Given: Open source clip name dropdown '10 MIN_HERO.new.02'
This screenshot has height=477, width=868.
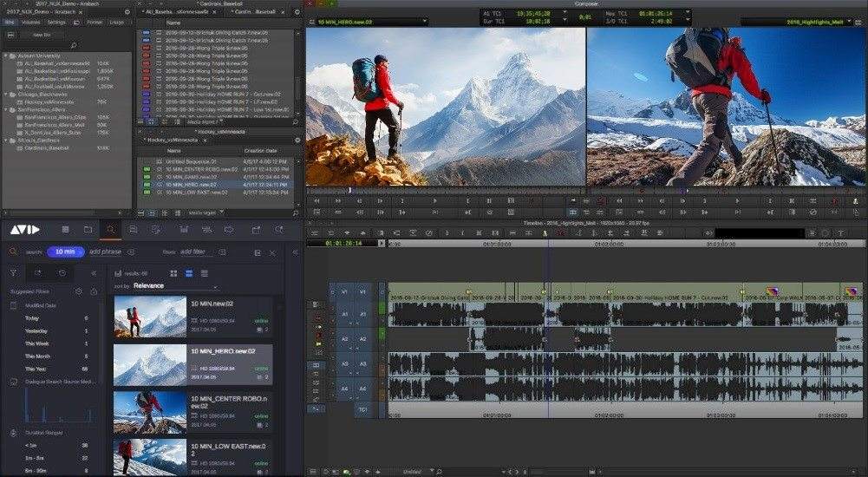Looking at the screenshot, I should coord(372,22).
